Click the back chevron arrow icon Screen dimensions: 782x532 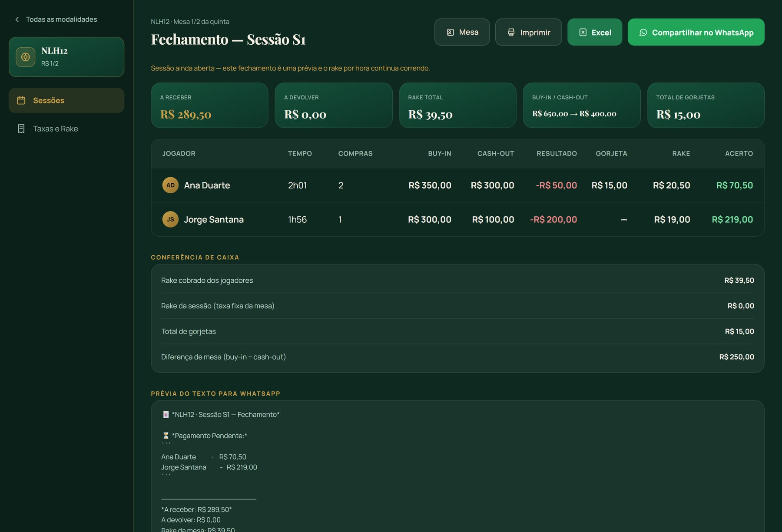tap(17, 20)
